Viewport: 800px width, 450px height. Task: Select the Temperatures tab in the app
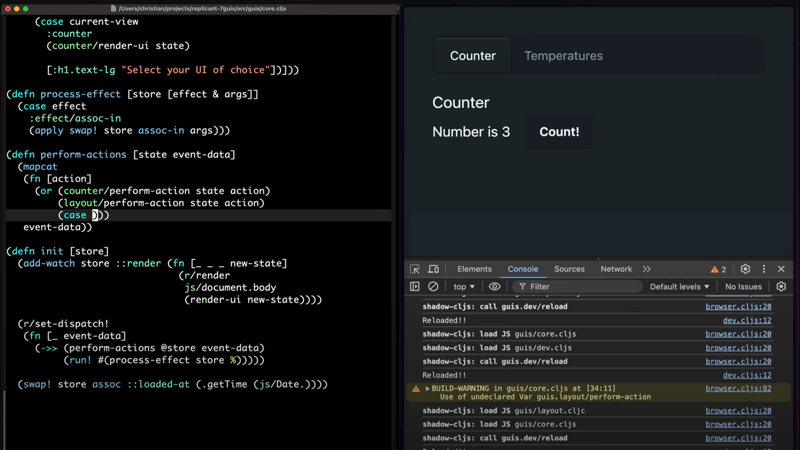point(563,56)
